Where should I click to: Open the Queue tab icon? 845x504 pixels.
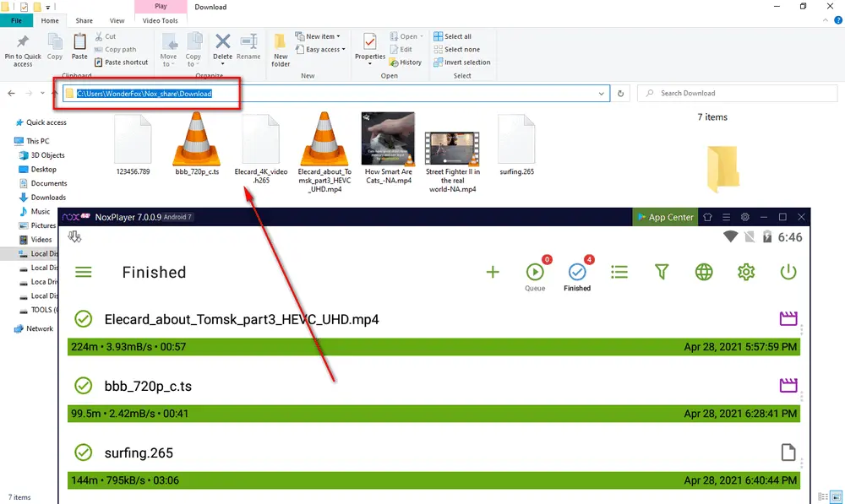tap(535, 272)
